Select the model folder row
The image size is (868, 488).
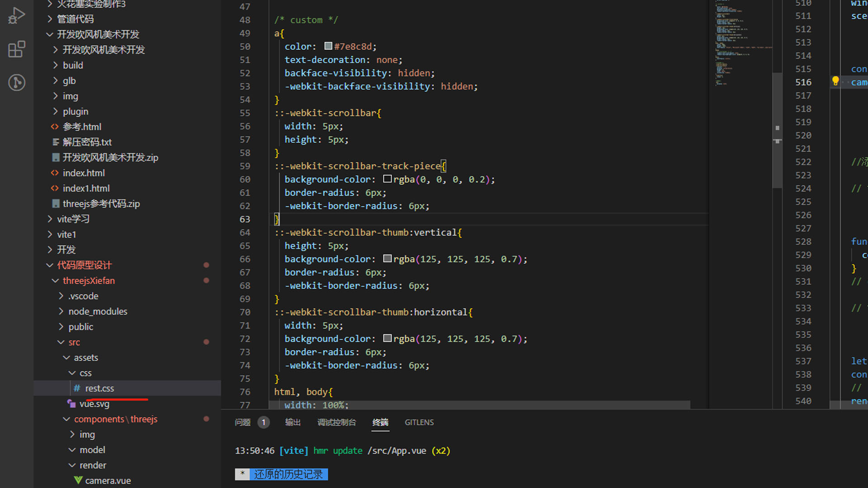[127, 450]
